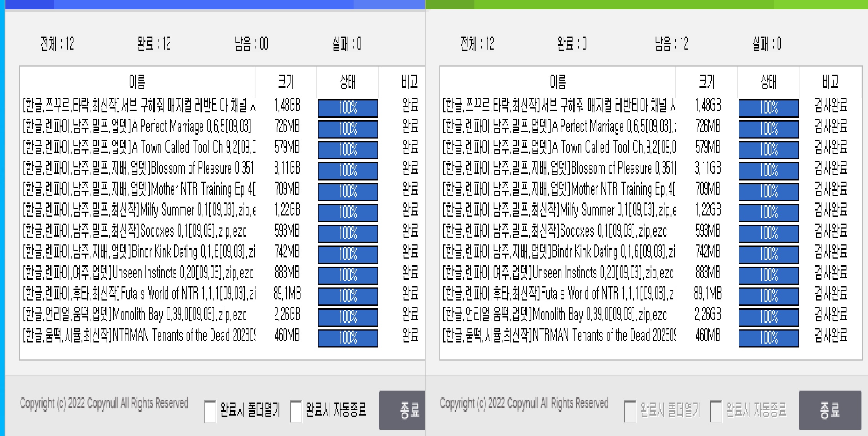Sort by 크기 column in left list
Image resolution: width=868 pixels, height=436 pixels.
(x=286, y=82)
